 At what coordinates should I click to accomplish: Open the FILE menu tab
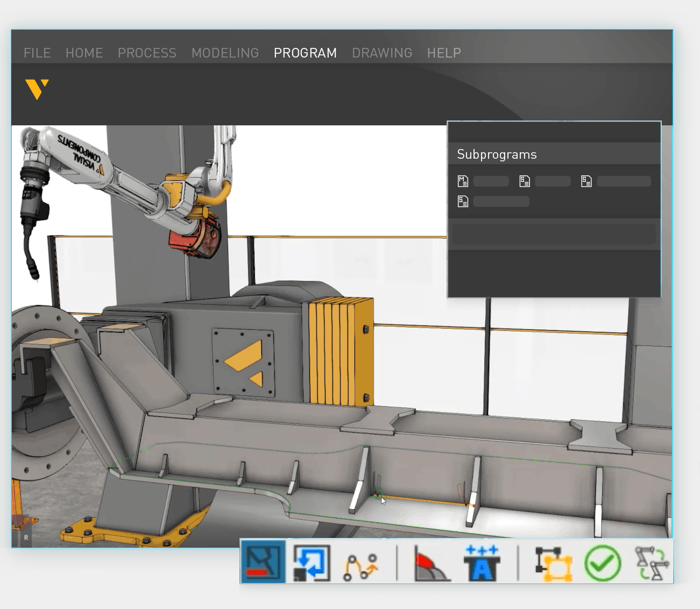tap(37, 53)
